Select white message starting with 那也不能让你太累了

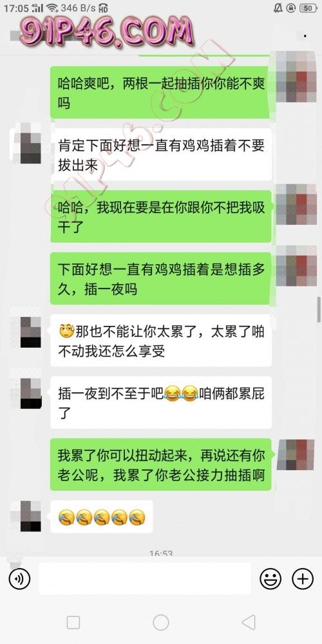(x=160, y=341)
